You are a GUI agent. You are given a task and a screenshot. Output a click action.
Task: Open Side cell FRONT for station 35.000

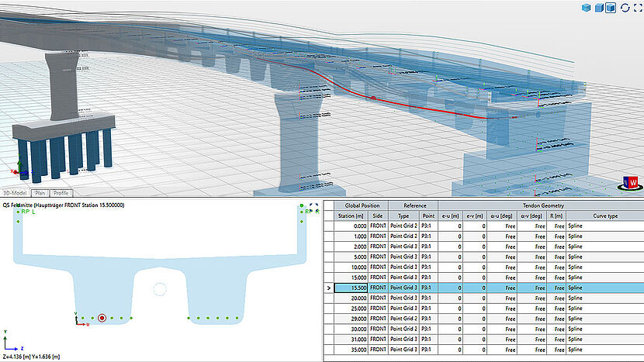tap(378, 348)
